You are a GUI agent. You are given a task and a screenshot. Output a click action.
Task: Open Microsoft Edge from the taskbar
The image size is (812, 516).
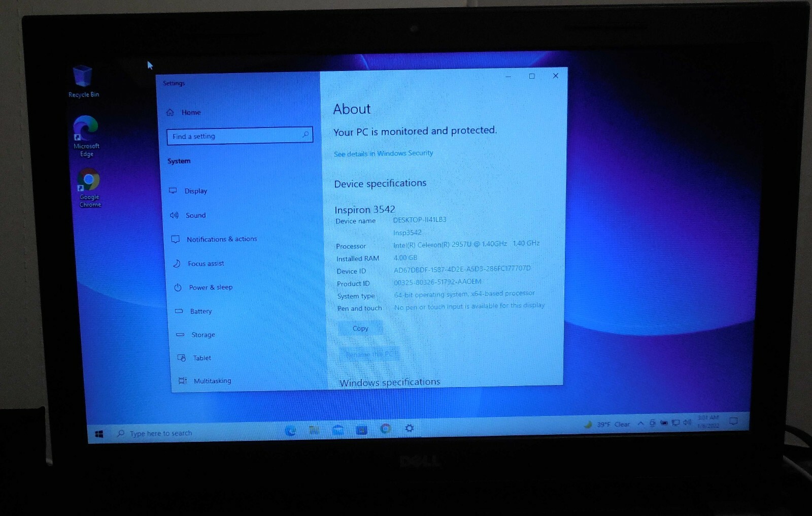tap(290, 431)
